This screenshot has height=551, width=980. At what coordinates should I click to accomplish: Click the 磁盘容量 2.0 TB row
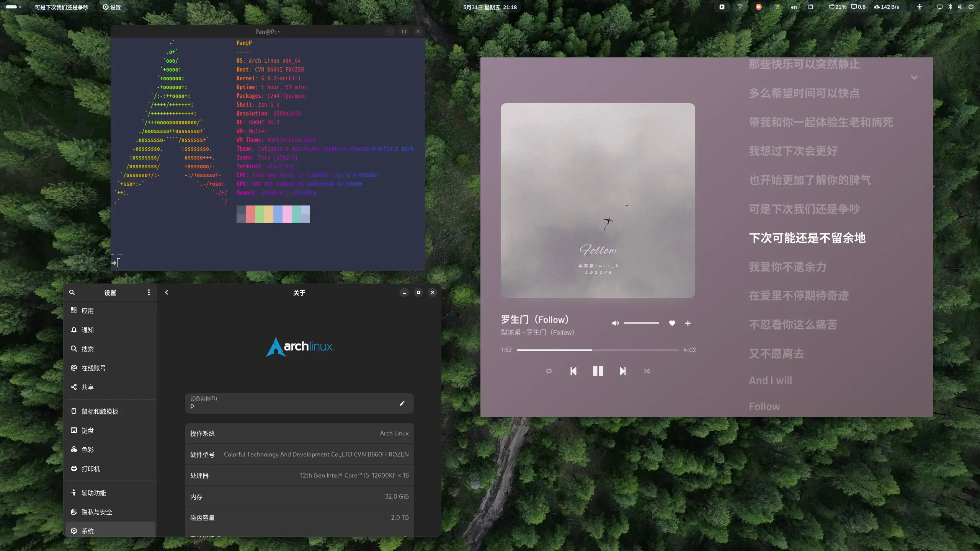[x=299, y=517]
